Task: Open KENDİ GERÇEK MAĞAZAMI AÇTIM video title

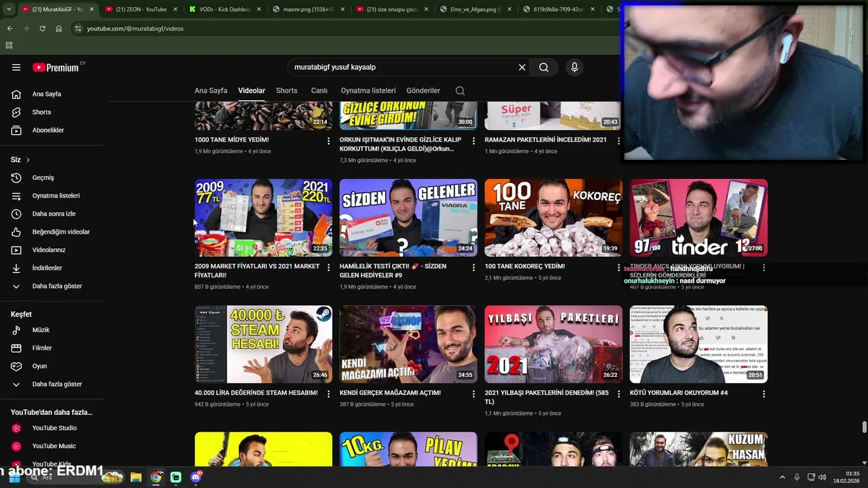Action: 390,393
